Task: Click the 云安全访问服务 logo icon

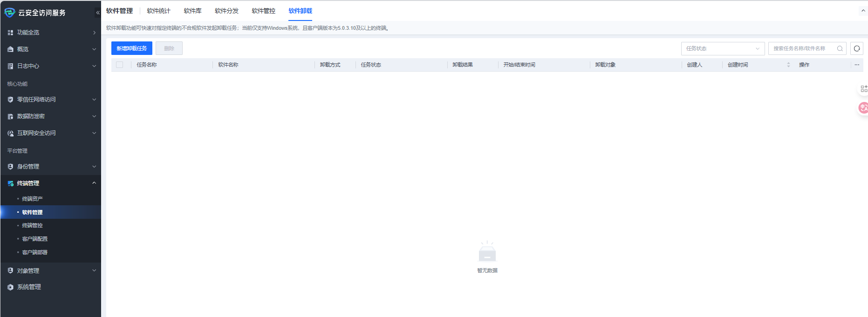Action: (9, 13)
